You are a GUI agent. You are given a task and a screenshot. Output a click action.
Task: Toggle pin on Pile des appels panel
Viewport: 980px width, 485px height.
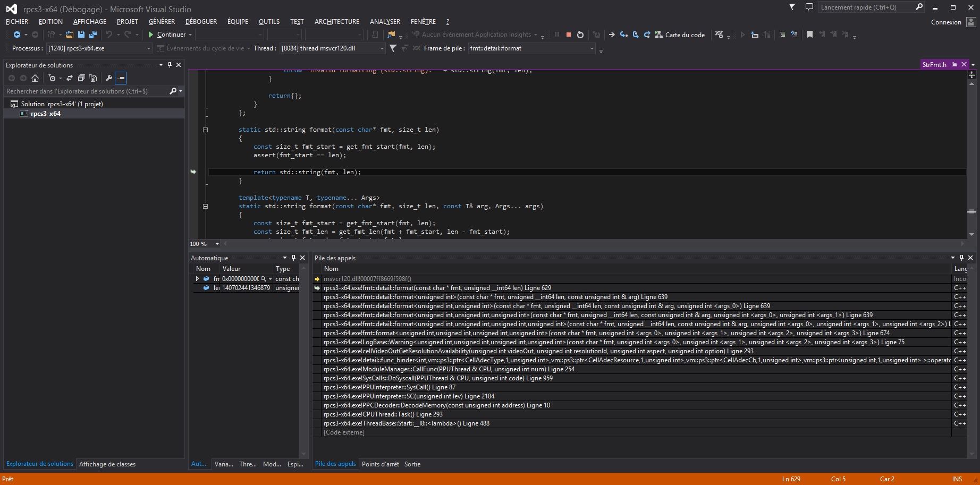961,258
